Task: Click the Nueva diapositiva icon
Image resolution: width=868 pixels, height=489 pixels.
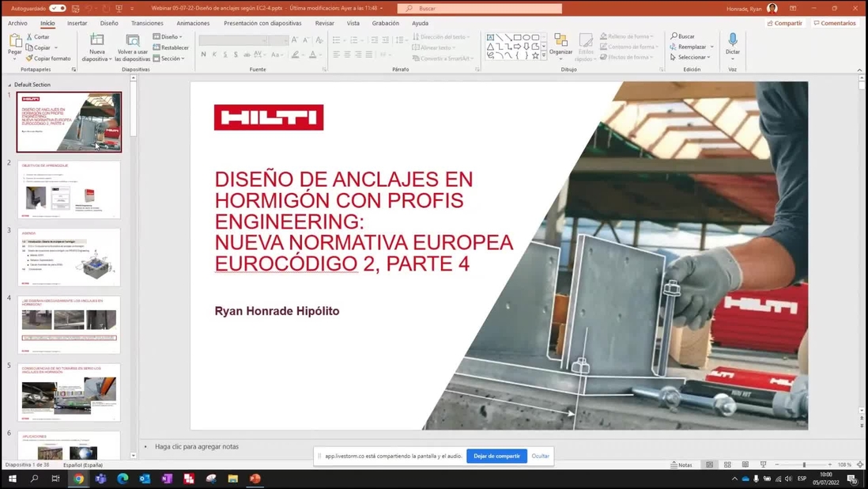Action: [97, 40]
